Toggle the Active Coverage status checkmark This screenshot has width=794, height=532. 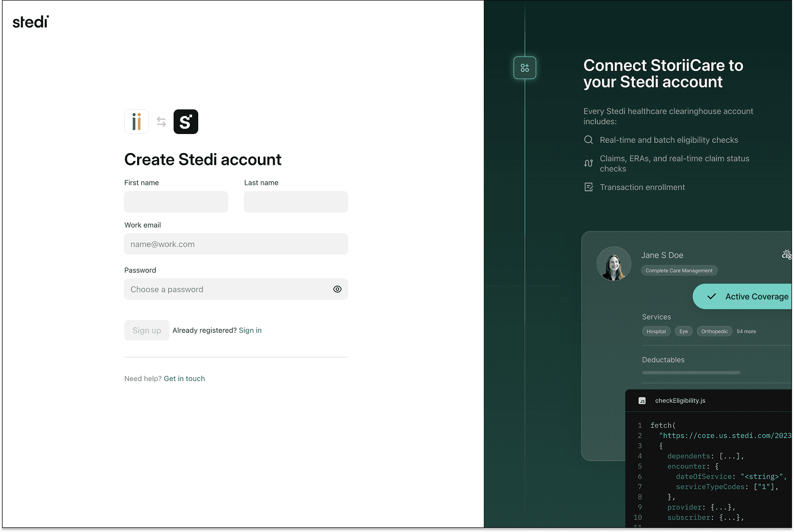(712, 296)
